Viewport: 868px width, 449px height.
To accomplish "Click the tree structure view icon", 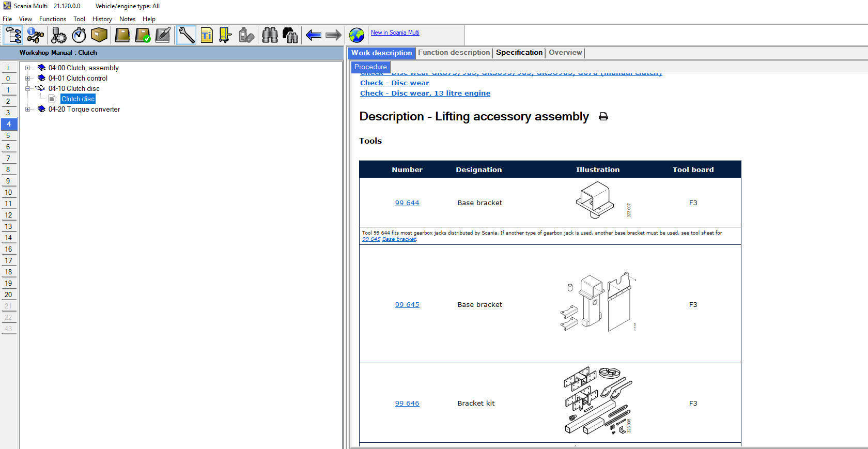I will (13, 35).
